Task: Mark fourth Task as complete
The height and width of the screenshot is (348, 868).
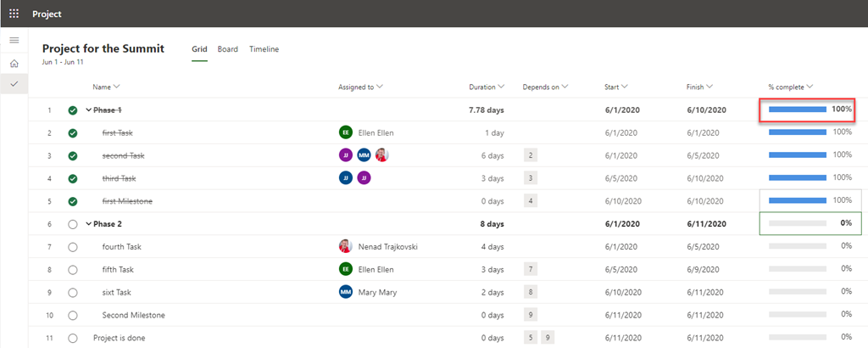Action: point(73,247)
